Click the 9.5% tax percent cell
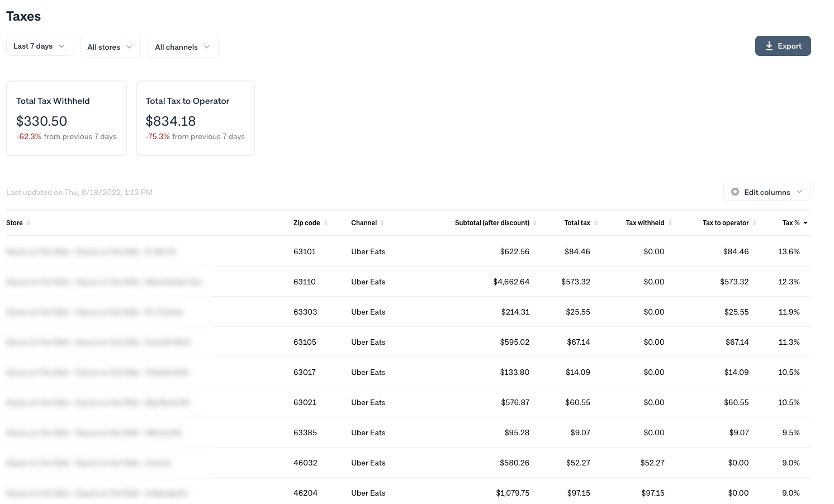This screenshot has height=504, width=834. pyautogui.click(x=791, y=432)
